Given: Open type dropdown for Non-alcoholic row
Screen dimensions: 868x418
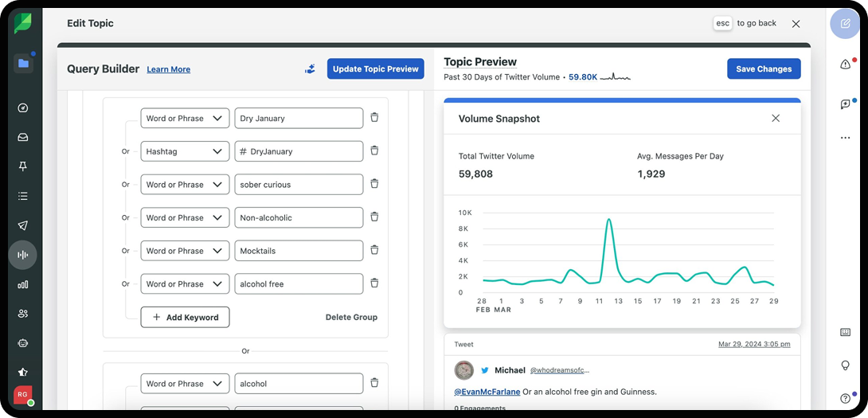Looking at the screenshot, I should point(185,217).
